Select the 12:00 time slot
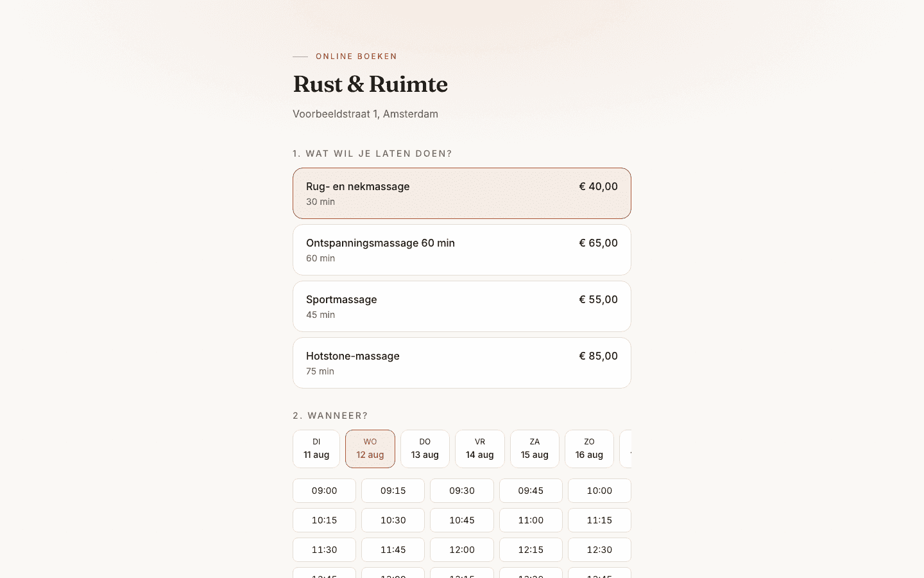This screenshot has width=924, height=578. click(462, 550)
